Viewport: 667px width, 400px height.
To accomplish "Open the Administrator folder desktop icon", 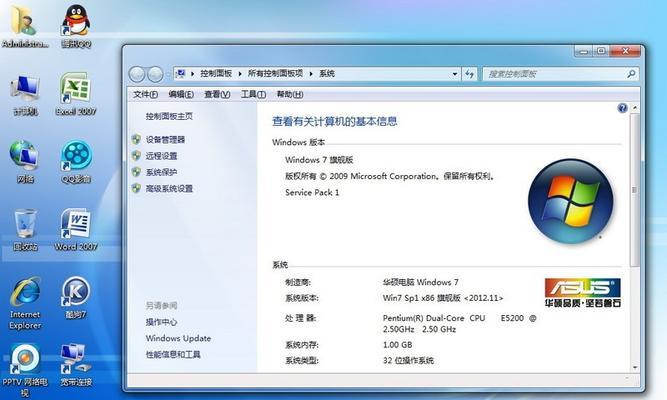I will coord(24,26).
